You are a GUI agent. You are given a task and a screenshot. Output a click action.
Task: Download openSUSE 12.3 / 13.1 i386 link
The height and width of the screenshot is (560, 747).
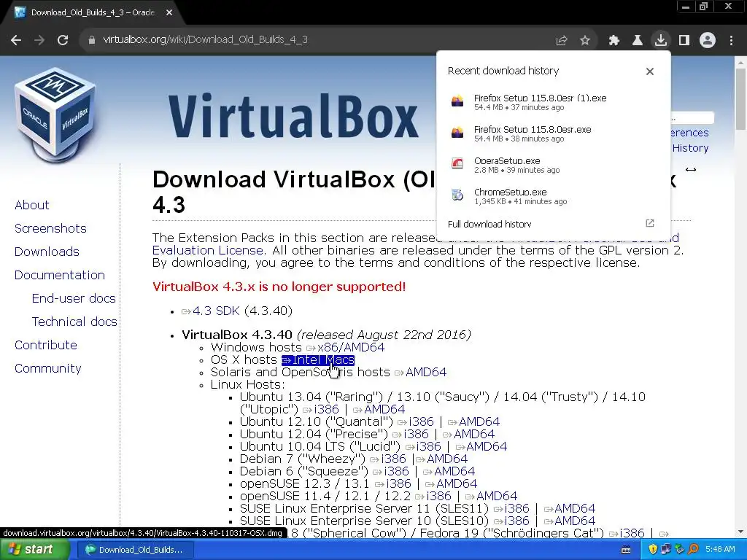392,484
